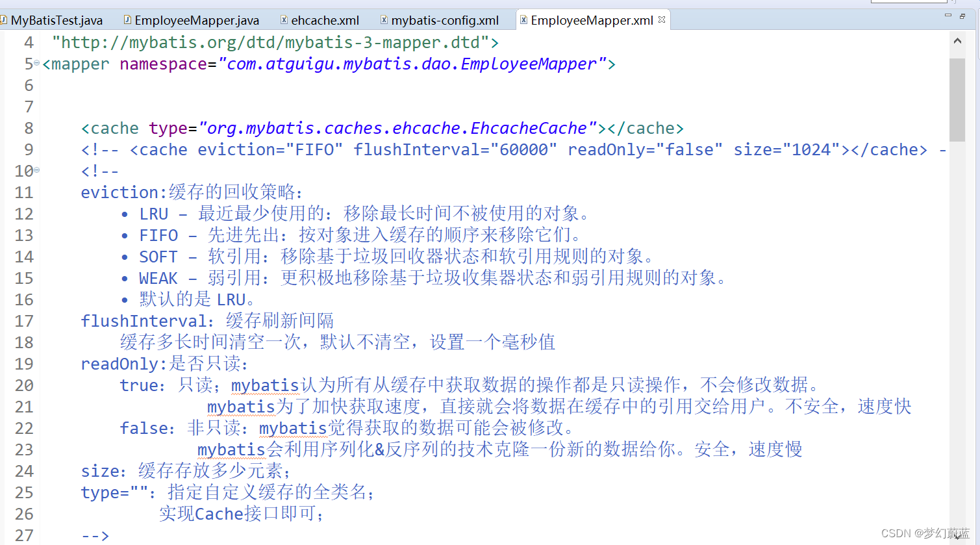The width and height of the screenshot is (980, 545).
Task: Click 'false:' on line 22
Action: point(148,429)
